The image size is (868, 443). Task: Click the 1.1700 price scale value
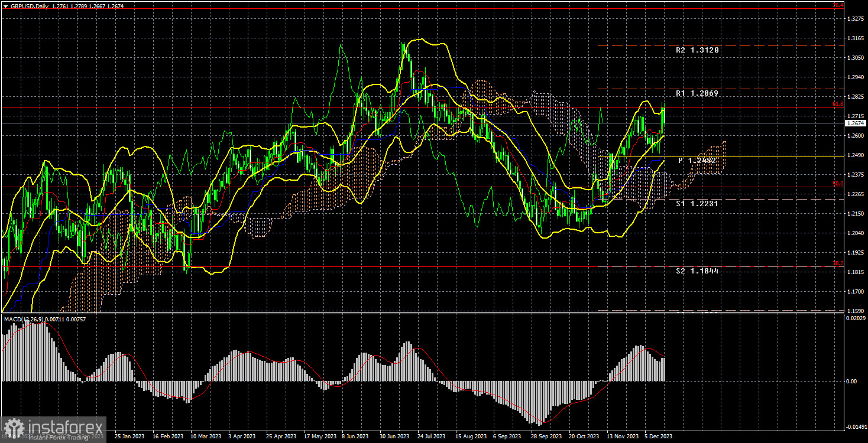[x=854, y=292]
